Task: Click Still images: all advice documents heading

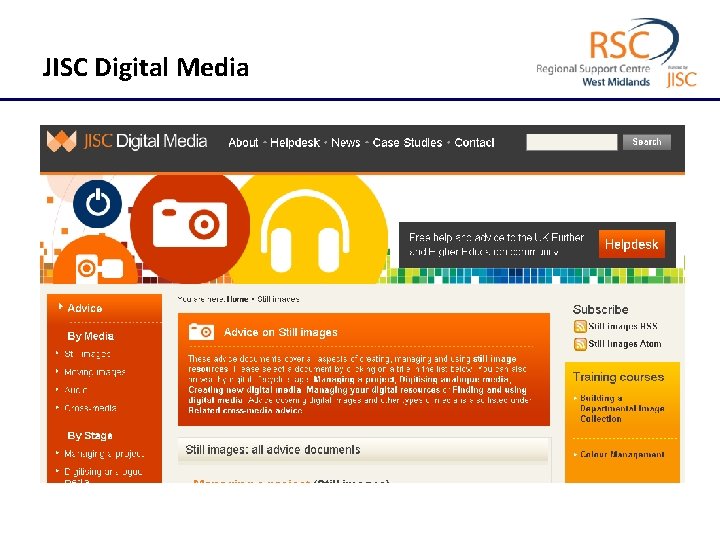Action: point(273,450)
